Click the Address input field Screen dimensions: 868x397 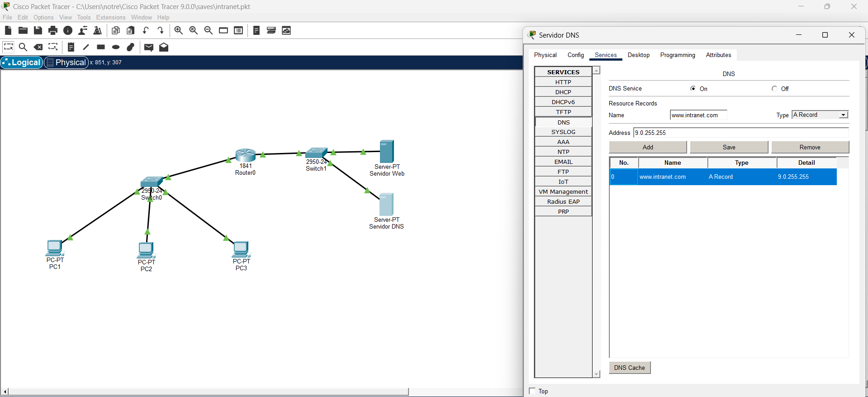click(x=741, y=133)
